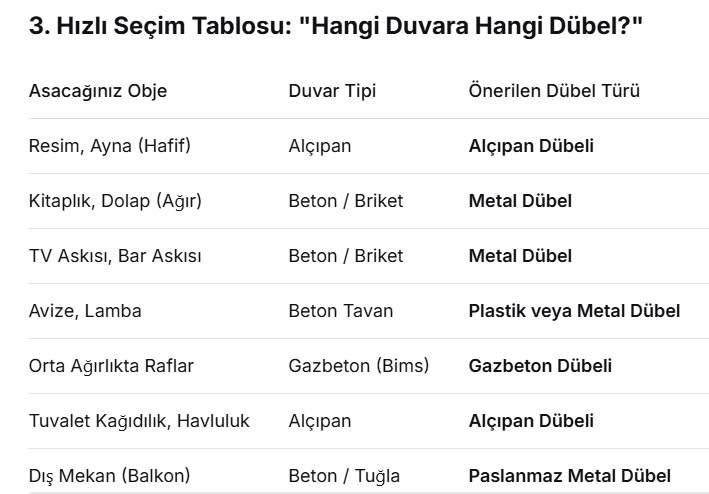Click "Beton / Briket" in the TV Askısı row
The height and width of the screenshot is (494, 709).
[x=346, y=256]
